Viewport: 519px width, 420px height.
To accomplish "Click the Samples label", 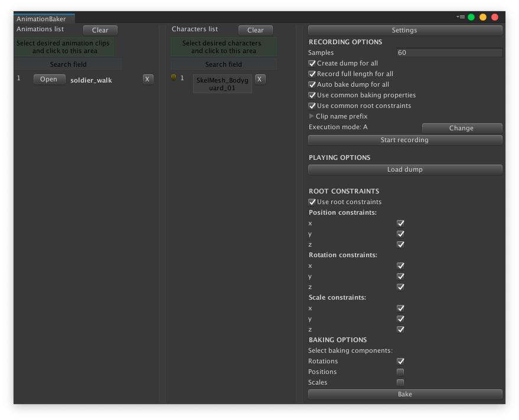I will (x=321, y=52).
